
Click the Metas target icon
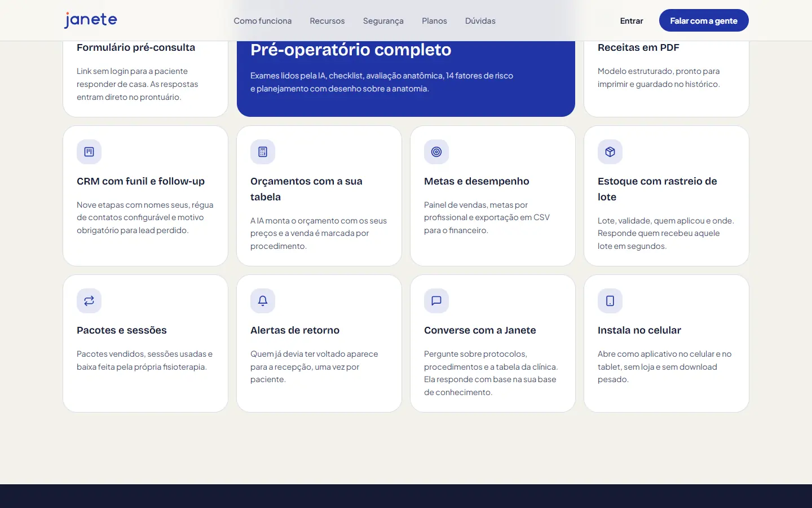(x=436, y=152)
